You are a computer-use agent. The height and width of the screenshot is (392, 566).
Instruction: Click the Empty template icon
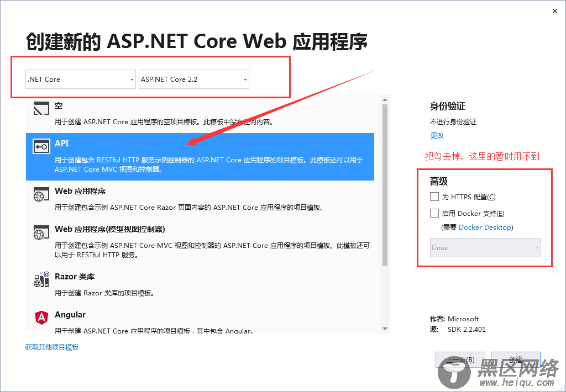point(41,108)
